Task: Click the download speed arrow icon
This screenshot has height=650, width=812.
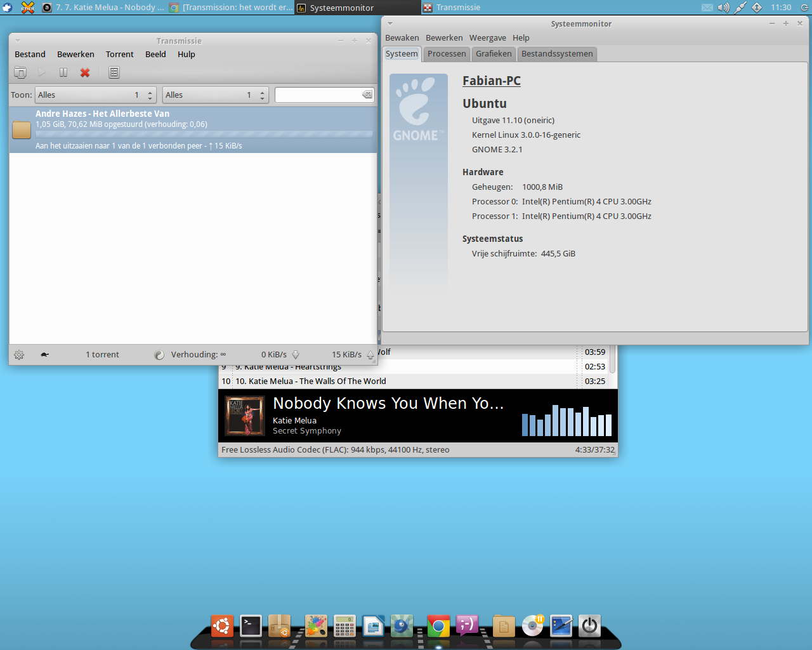Action: point(296,355)
